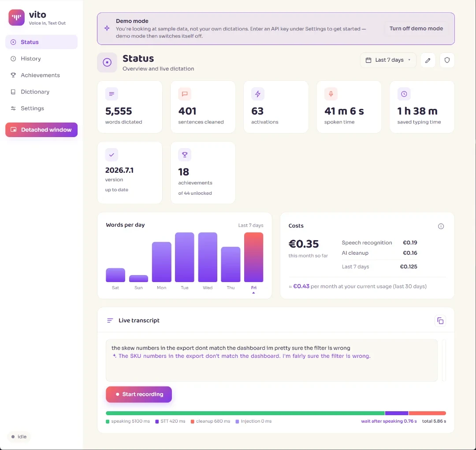Click the Achievements sidebar trophy icon
Image resolution: width=476 pixels, height=450 pixels.
13,75
